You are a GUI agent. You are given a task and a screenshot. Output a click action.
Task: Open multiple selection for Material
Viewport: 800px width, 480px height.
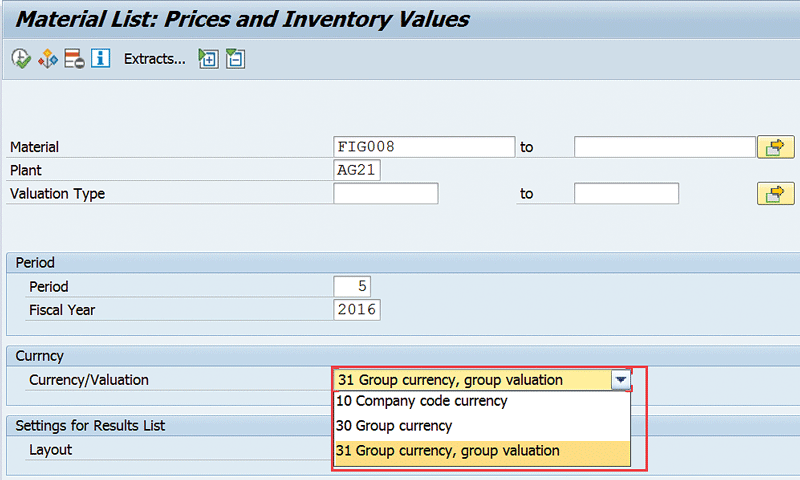coord(775,147)
